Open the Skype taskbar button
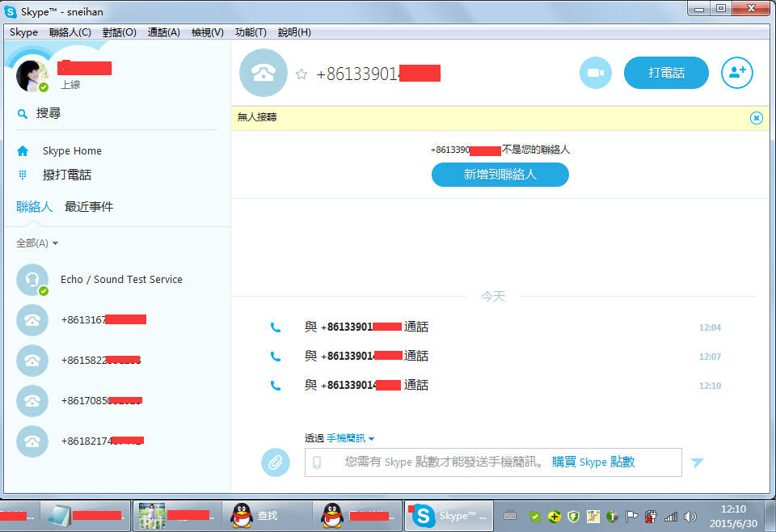Viewport: 776px width, 532px height. [x=449, y=516]
